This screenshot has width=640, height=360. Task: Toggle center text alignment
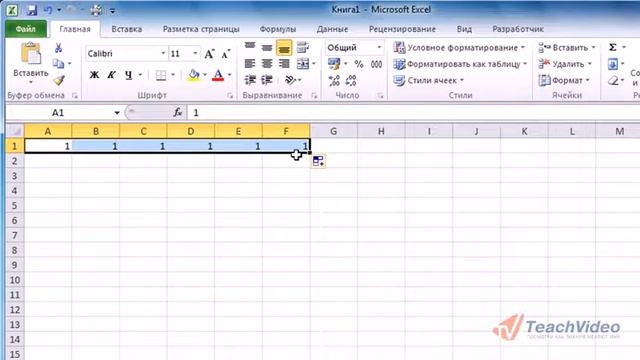(x=267, y=63)
